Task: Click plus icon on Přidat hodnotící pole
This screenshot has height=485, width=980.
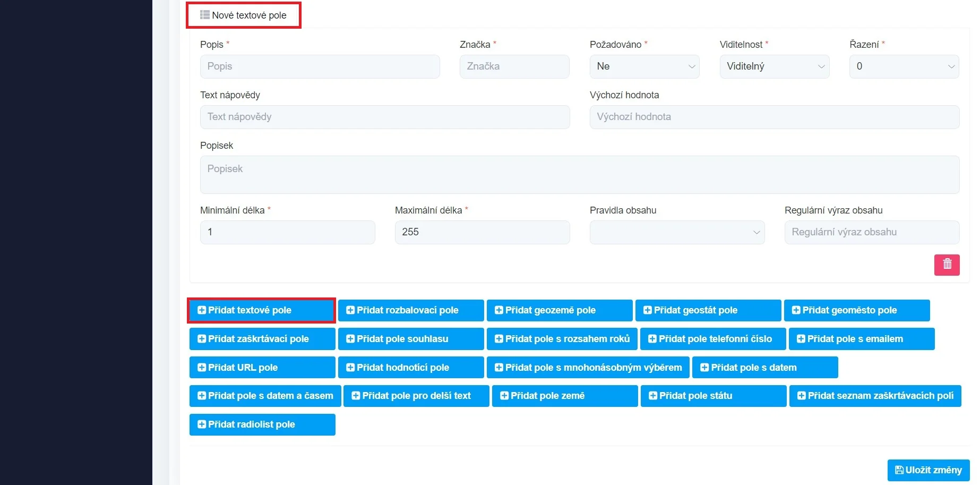Action: click(350, 368)
